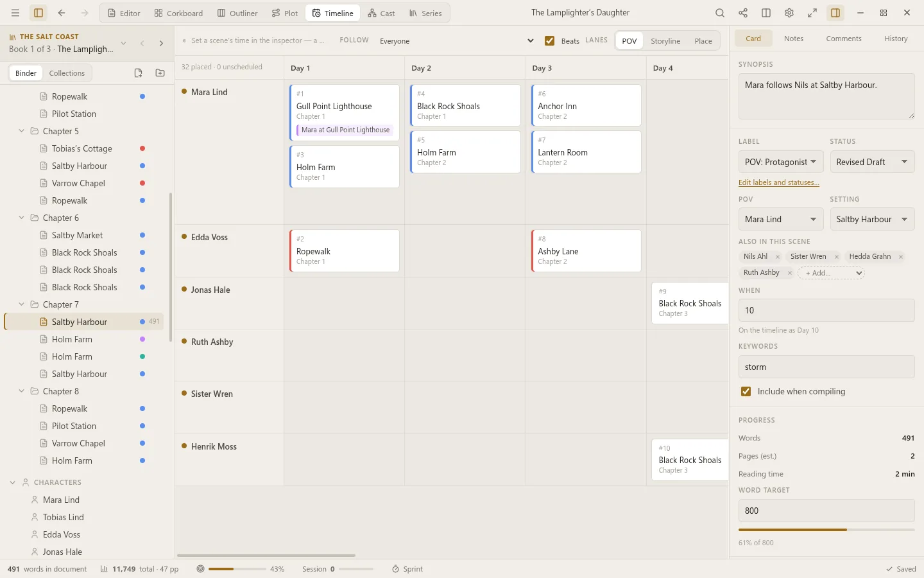Click the share icon in title bar
This screenshot has height=578, width=924.
point(743,13)
